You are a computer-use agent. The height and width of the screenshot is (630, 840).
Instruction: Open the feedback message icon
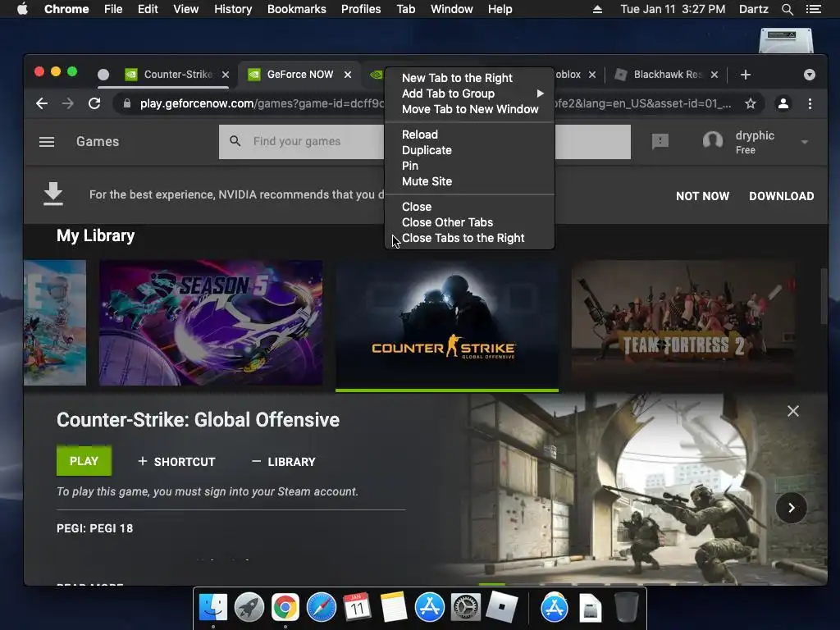coord(660,141)
